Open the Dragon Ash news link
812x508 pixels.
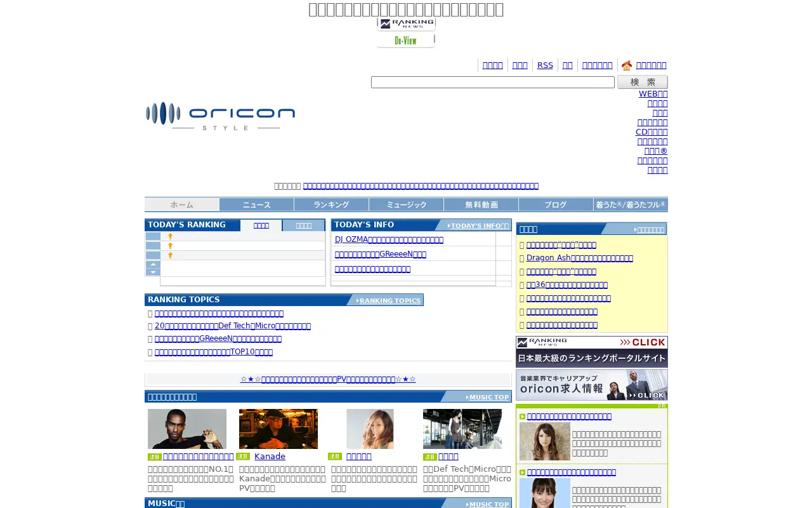point(580,258)
